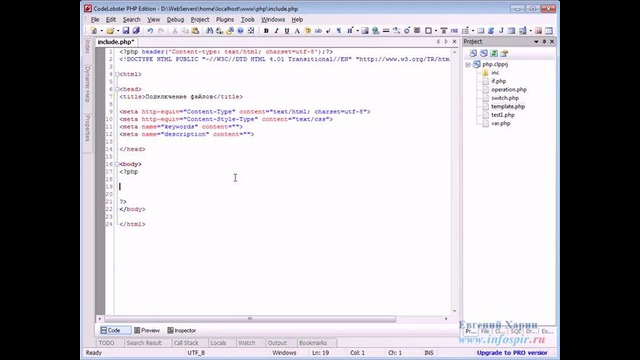Apply Underline formatting tag
Viewport: 640px width, 360px height.
287,31
